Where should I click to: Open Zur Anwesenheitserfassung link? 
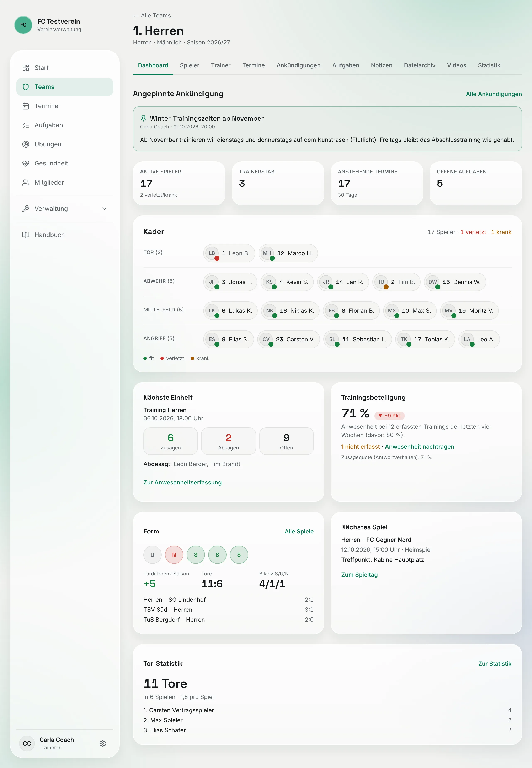tap(182, 482)
